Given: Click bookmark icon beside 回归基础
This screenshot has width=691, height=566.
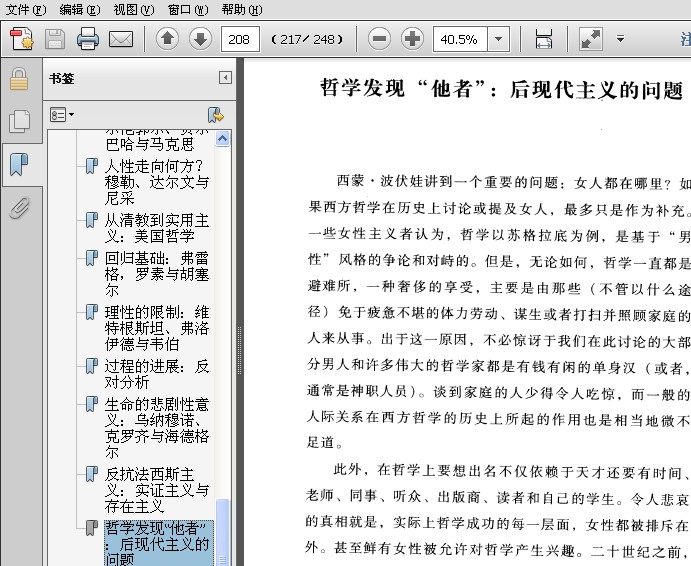Looking at the screenshot, I should click(91, 258).
